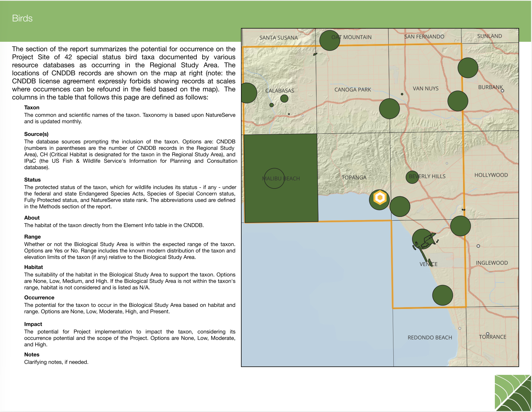
Task: Click the sentence mentioning the Element Info table
Action: point(114,225)
